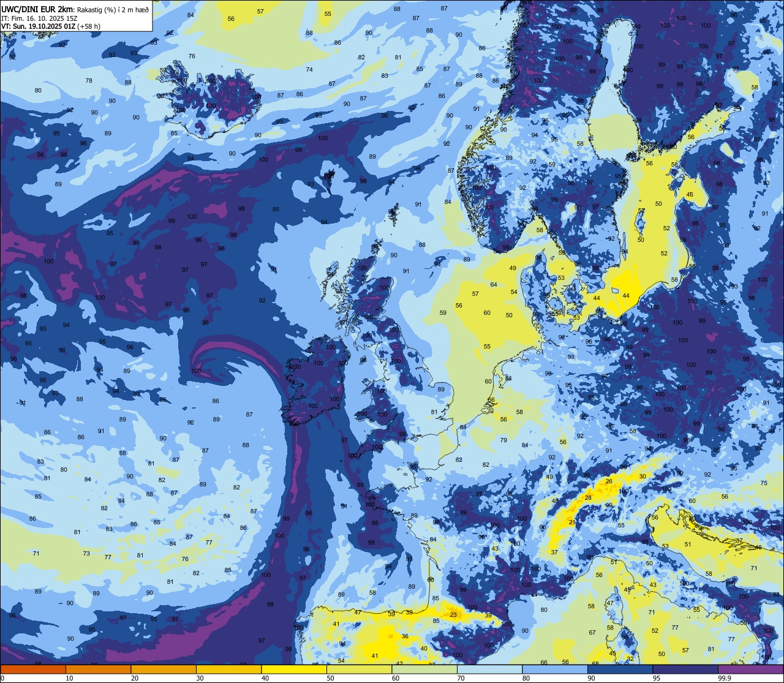The width and height of the screenshot is (784, 683).
Task: Click the "99.9" legend scale label
Action: pos(725,678)
